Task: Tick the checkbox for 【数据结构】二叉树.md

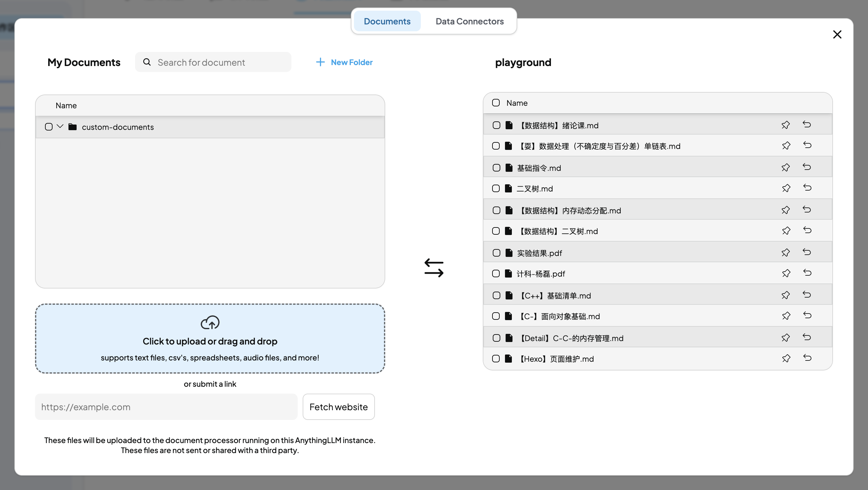Action: pos(496,231)
